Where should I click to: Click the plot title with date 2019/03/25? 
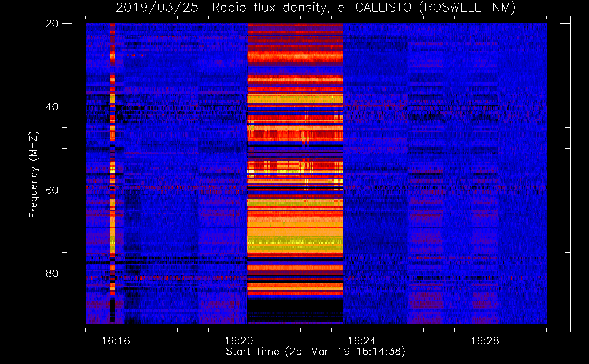tap(316, 7)
